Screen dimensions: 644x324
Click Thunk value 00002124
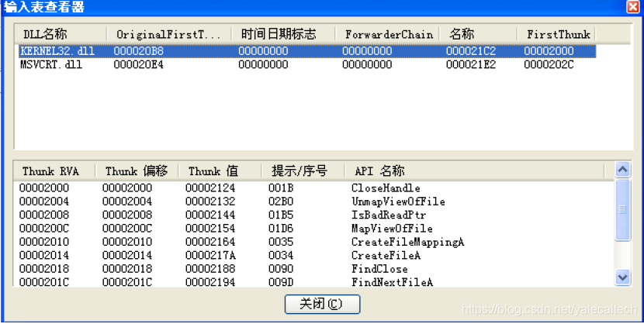(210, 188)
